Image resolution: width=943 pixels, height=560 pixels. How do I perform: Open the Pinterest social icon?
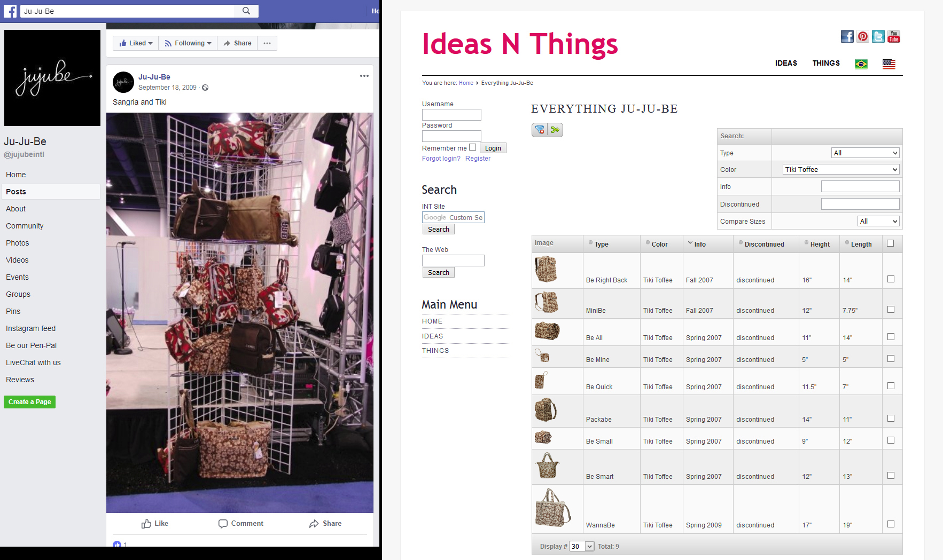(863, 36)
